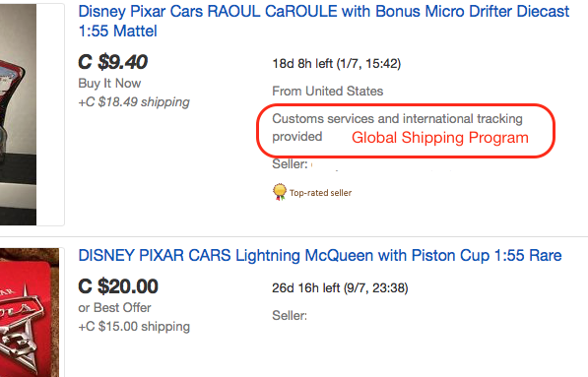Click the +C $15.00 shipping text
Image resolution: width=588 pixels, height=377 pixels.
pos(134,327)
